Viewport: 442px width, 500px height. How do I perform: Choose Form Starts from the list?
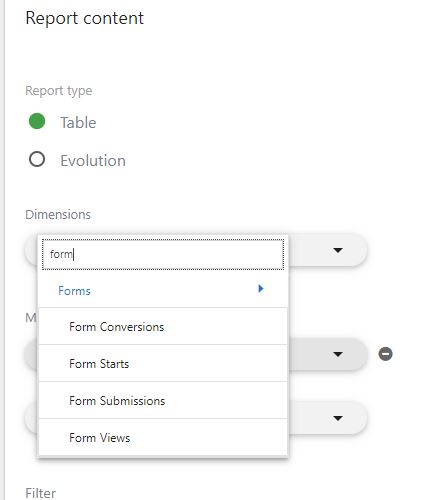tap(163, 363)
